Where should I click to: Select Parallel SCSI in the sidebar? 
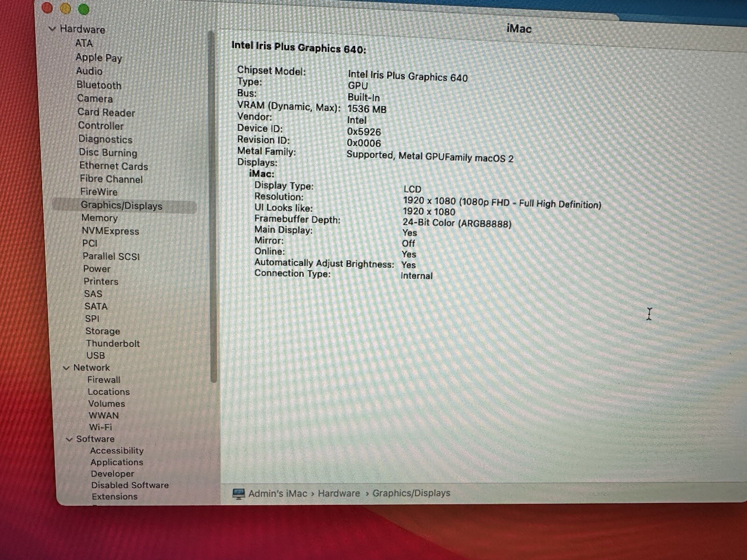point(111,256)
